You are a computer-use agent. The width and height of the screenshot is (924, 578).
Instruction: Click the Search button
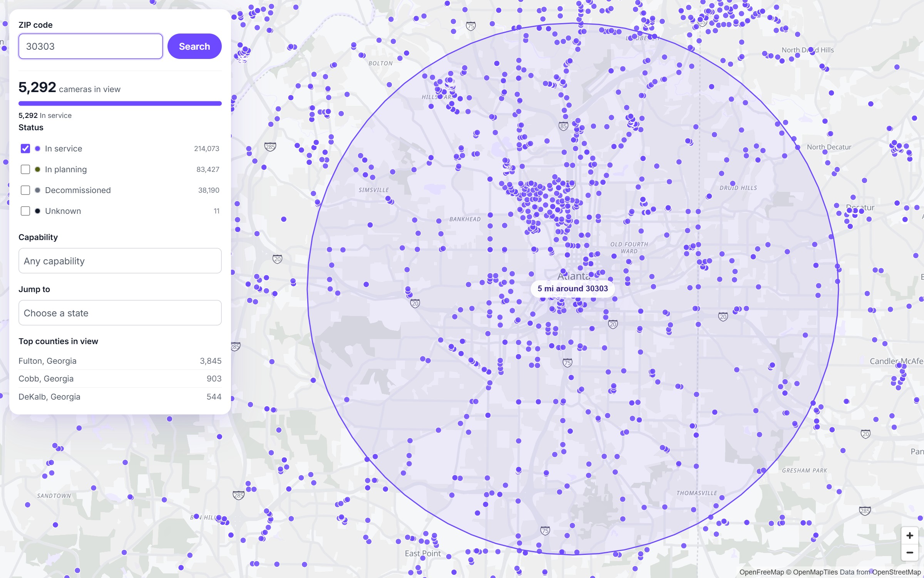194,46
